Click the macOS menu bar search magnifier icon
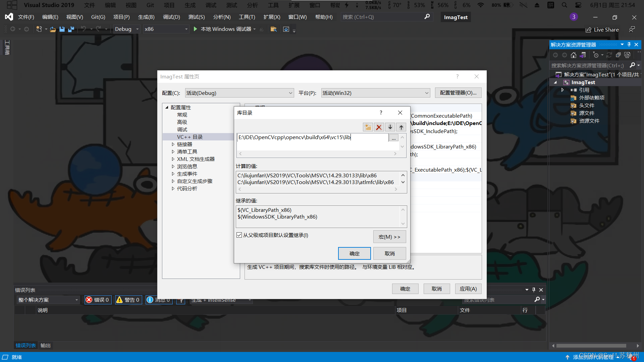The width and height of the screenshot is (644, 362). 565,5
